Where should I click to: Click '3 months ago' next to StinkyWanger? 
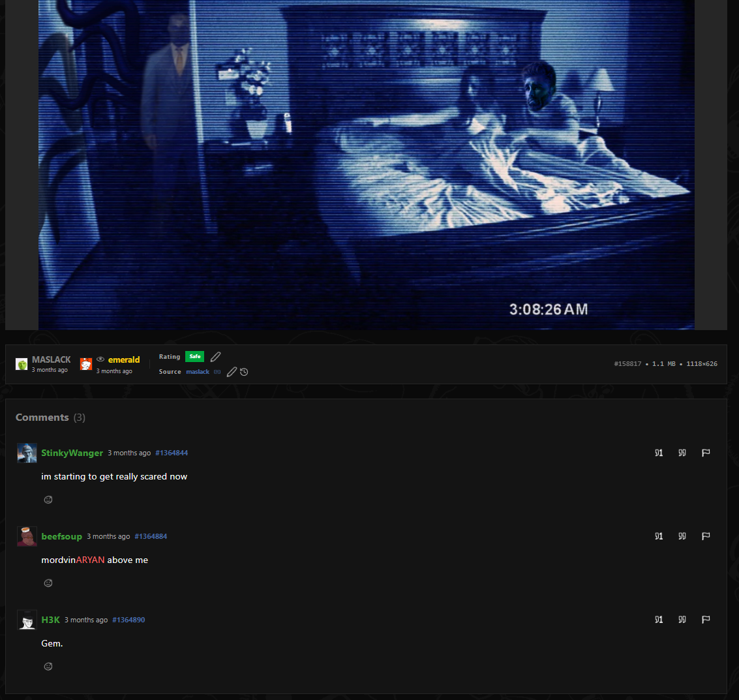point(129,453)
